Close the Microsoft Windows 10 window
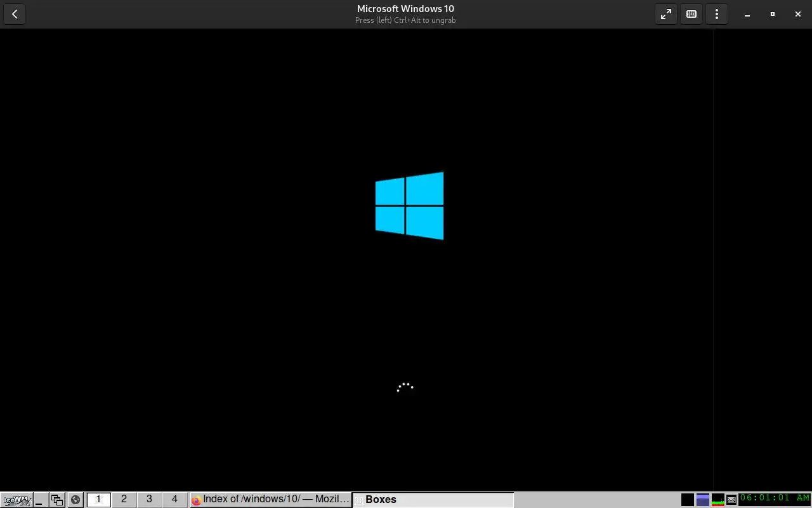The image size is (812, 508). pyautogui.click(x=798, y=14)
